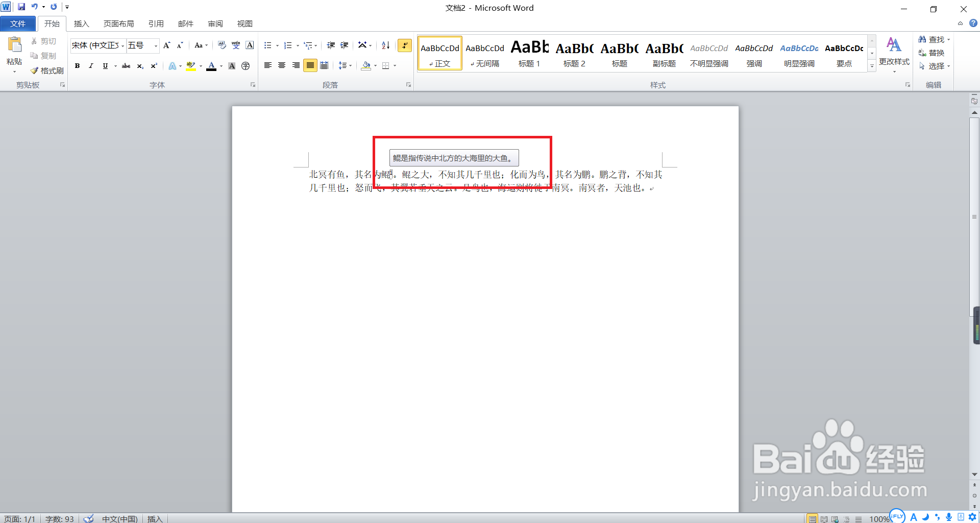Click Increase Indent icon
This screenshot has width=980, height=523.
345,45
